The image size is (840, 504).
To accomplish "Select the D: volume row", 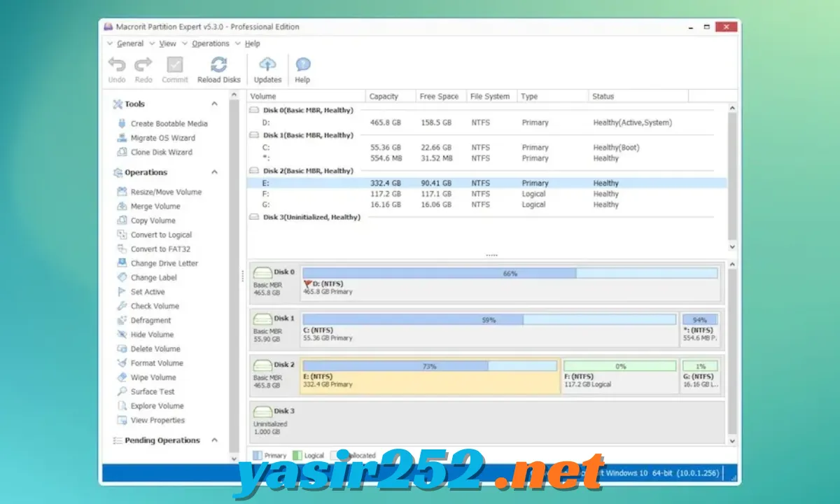I will (x=487, y=122).
